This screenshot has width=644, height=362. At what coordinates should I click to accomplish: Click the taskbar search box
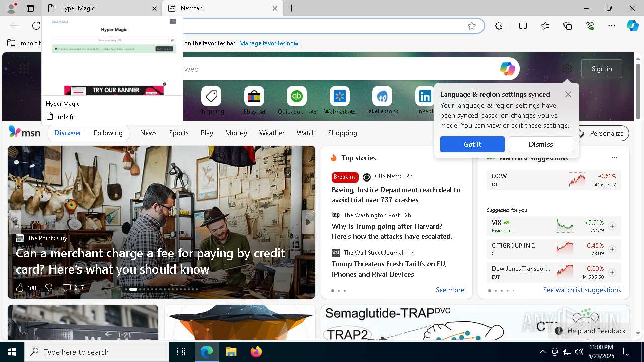click(x=97, y=352)
